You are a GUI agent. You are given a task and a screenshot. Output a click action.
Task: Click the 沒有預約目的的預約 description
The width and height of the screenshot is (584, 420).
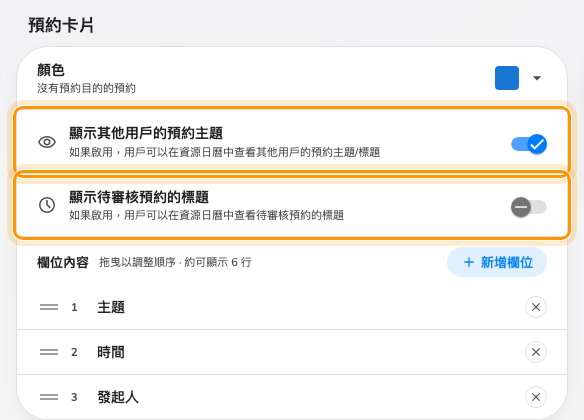tap(86, 88)
